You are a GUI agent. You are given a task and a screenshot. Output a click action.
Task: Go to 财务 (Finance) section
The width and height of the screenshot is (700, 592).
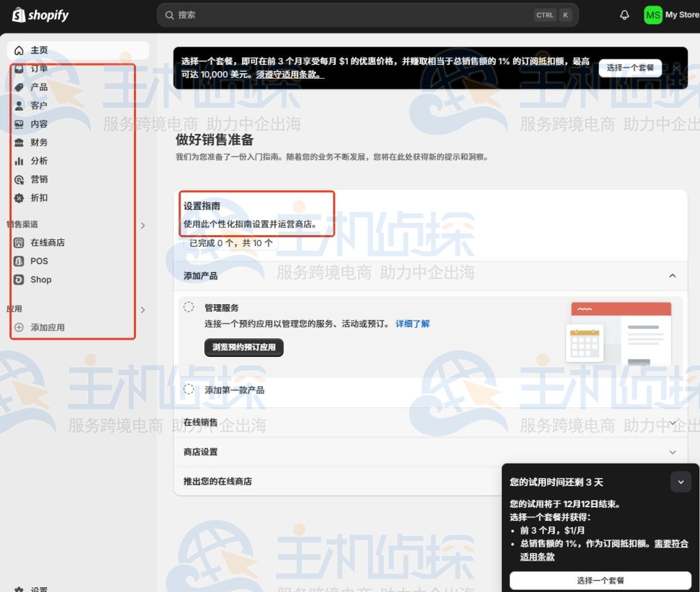tap(38, 142)
